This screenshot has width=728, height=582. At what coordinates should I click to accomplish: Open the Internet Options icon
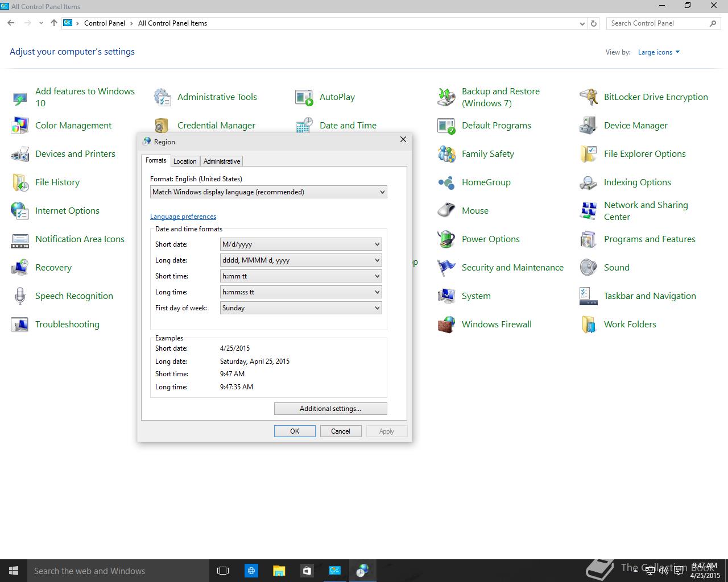pos(20,211)
